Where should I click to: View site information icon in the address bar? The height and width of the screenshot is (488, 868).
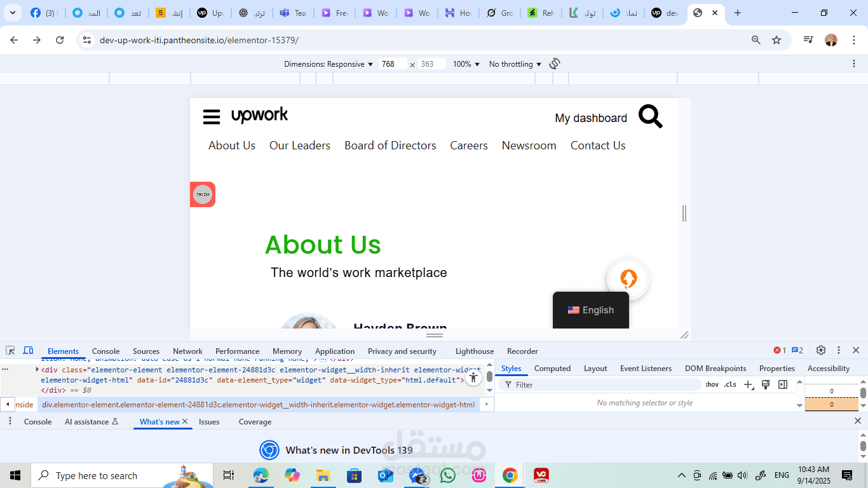click(87, 40)
